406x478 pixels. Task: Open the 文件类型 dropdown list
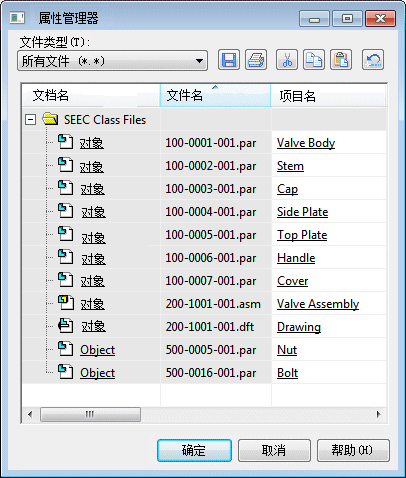pyautogui.click(x=113, y=61)
